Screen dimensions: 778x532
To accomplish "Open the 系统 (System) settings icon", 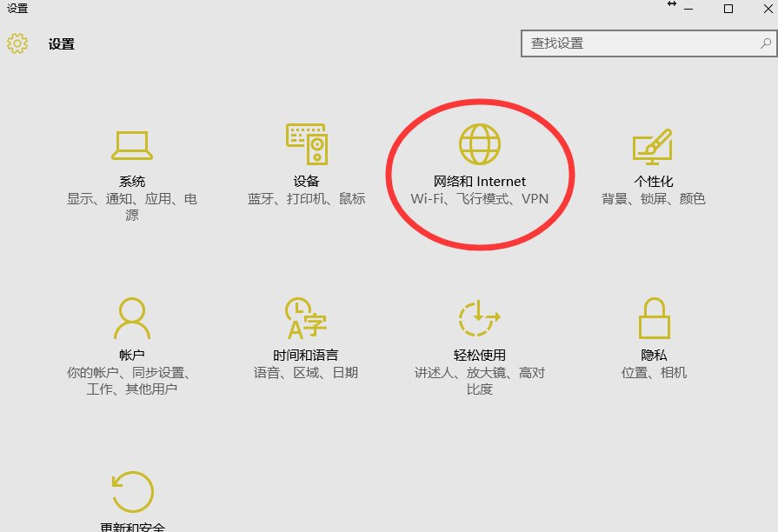I will [132, 143].
